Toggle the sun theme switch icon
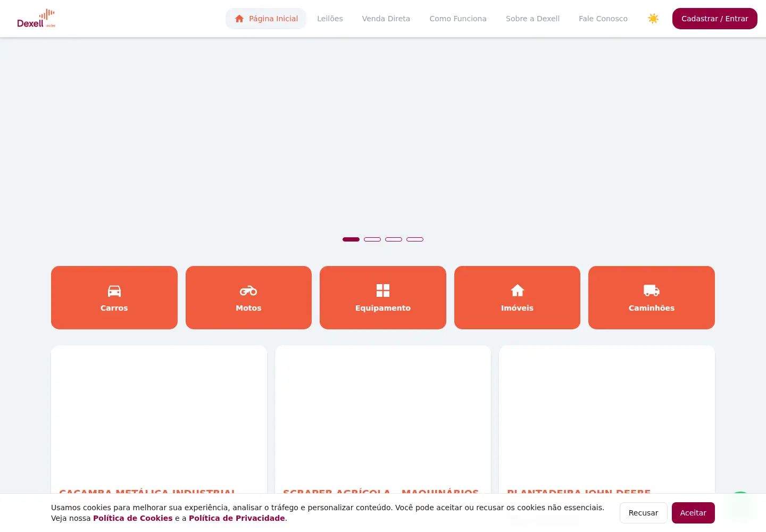 653,19
